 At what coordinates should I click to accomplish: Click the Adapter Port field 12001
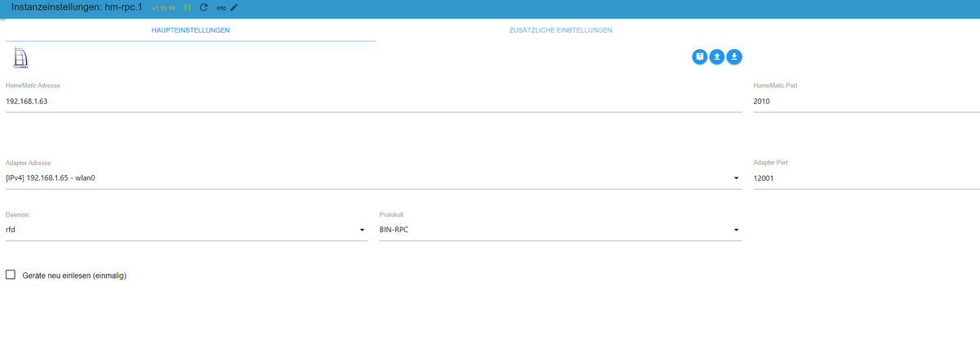[866, 177]
